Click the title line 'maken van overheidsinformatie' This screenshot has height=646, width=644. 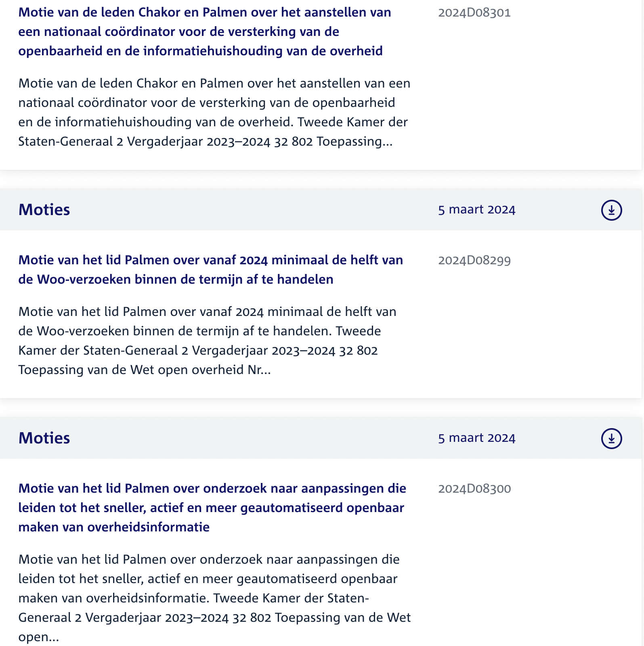(x=114, y=527)
